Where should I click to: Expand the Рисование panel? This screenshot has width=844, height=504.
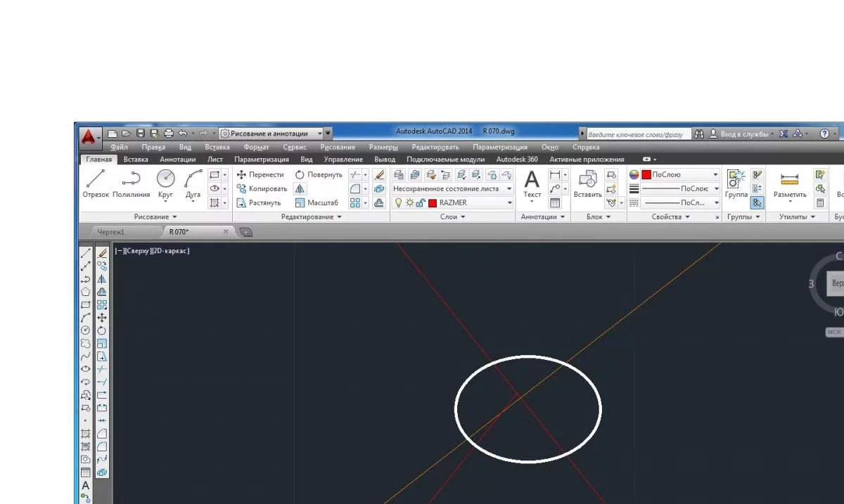pos(155,217)
